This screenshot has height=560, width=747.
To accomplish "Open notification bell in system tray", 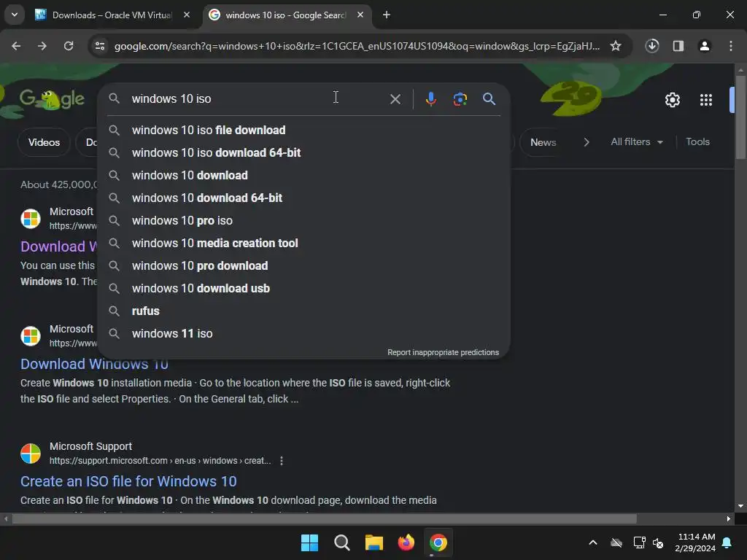I will (727, 542).
